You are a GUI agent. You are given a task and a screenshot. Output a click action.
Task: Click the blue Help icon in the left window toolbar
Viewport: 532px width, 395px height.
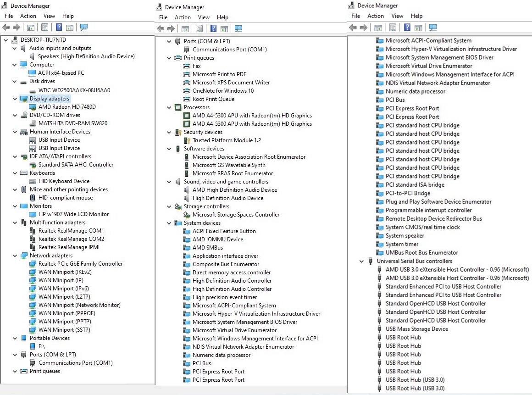[59, 28]
